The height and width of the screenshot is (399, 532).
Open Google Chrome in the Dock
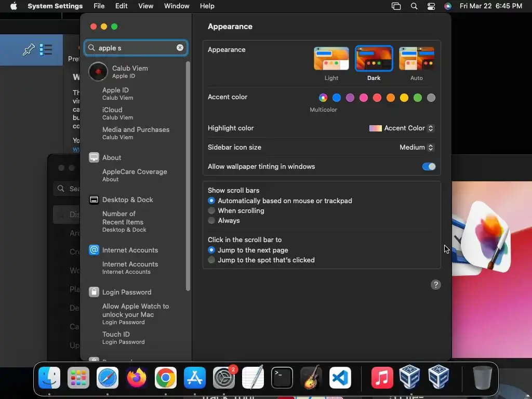166,378
